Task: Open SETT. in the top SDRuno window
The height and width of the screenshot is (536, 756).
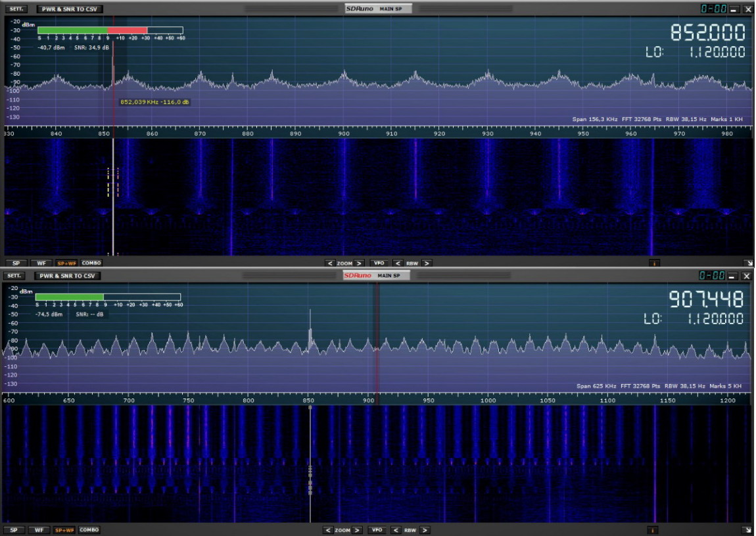Action: (16, 9)
